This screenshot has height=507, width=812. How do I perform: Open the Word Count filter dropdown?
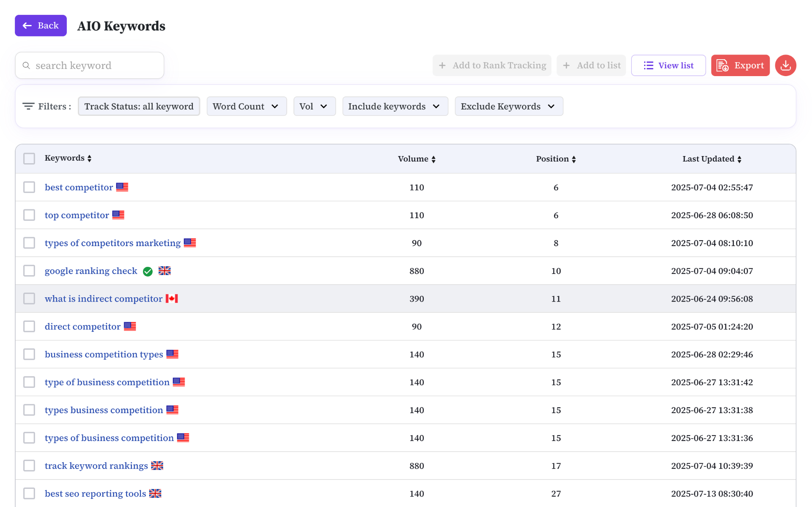pyautogui.click(x=247, y=106)
